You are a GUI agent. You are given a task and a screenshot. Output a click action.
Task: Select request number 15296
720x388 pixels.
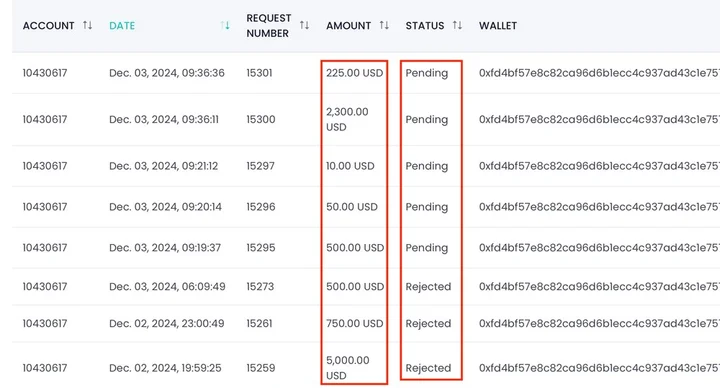tap(260, 207)
